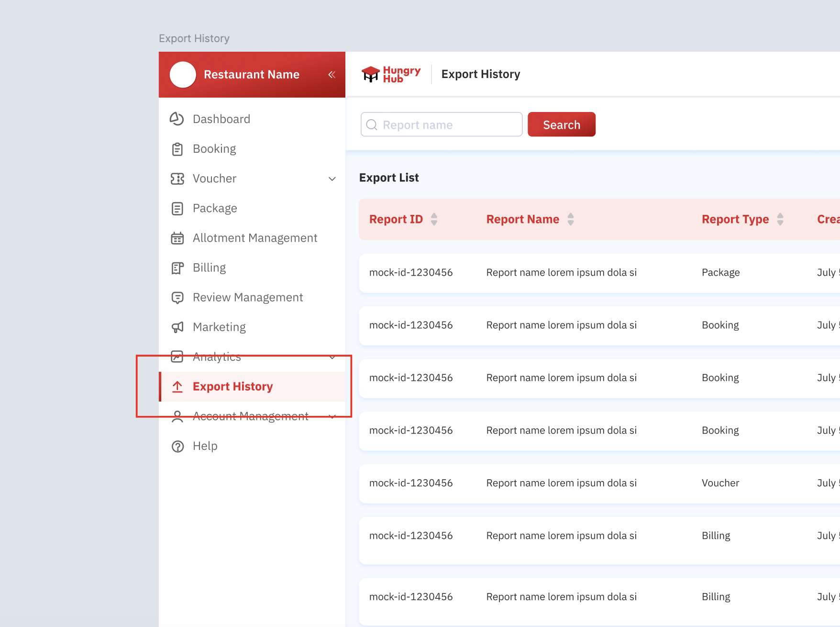Click the Marketing megaphone icon
The height and width of the screenshot is (627, 840).
177,327
